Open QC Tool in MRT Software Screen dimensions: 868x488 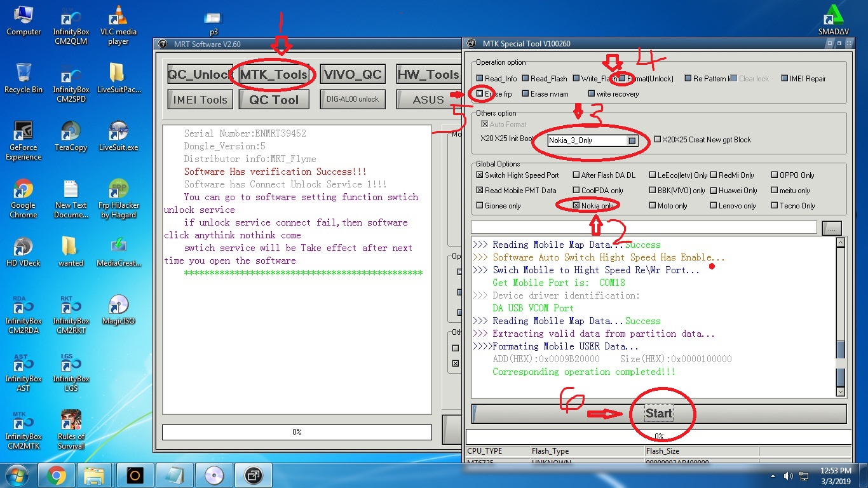coord(274,99)
